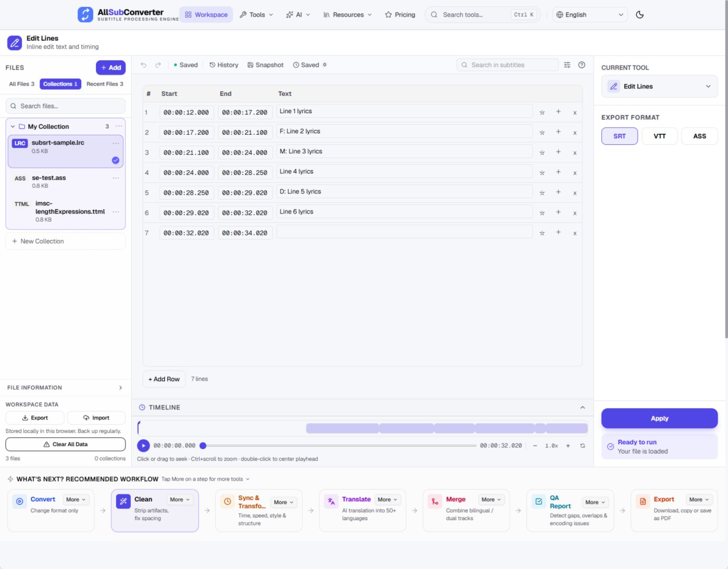Star the row 1 subtitle line
The width and height of the screenshot is (728, 569).
pos(542,112)
